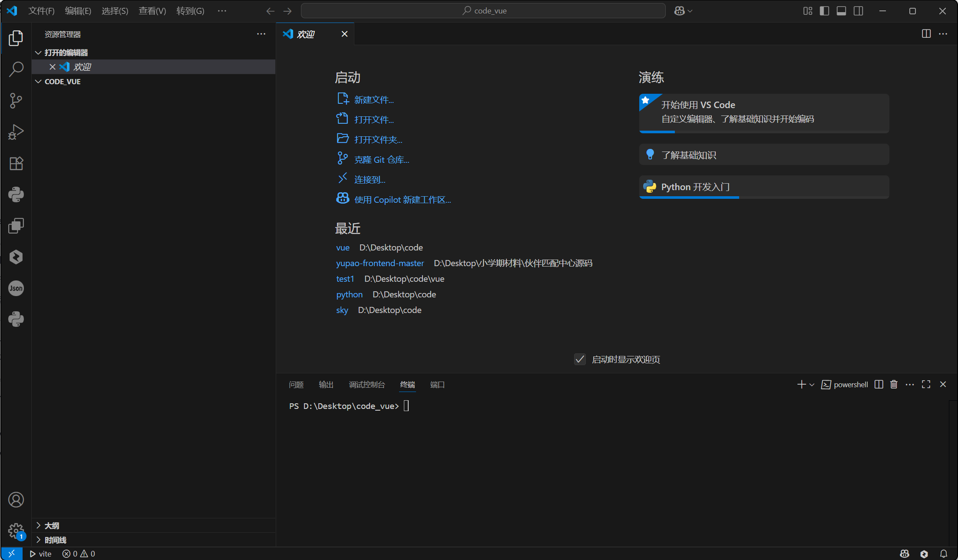This screenshot has height=560, width=958.
Task: Open Copilot from the status bar
Action: (x=904, y=553)
